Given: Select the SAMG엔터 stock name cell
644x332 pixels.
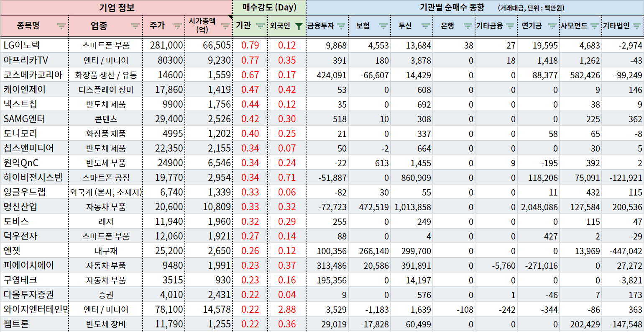Looking at the screenshot, I should click(x=34, y=119).
